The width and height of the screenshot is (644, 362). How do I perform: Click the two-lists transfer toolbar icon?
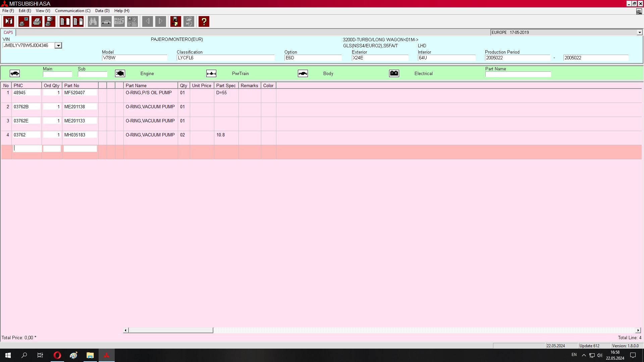tap(78, 21)
